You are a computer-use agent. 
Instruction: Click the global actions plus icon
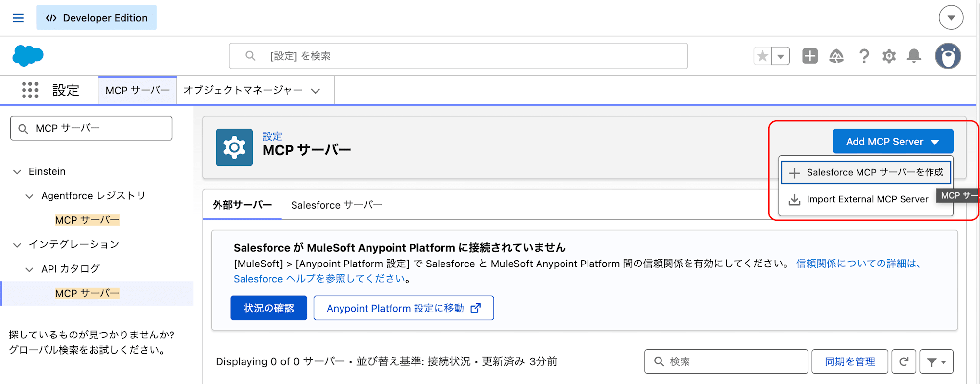tap(809, 56)
